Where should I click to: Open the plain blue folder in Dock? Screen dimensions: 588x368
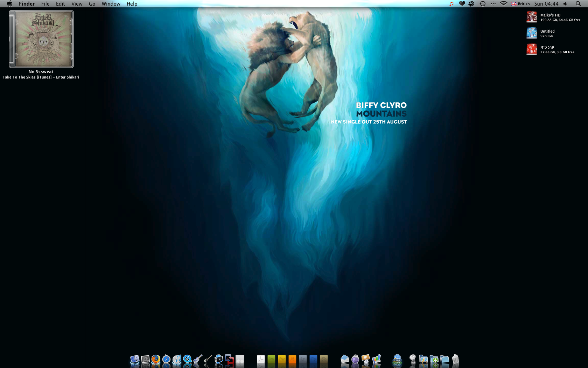(x=444, y=360)
